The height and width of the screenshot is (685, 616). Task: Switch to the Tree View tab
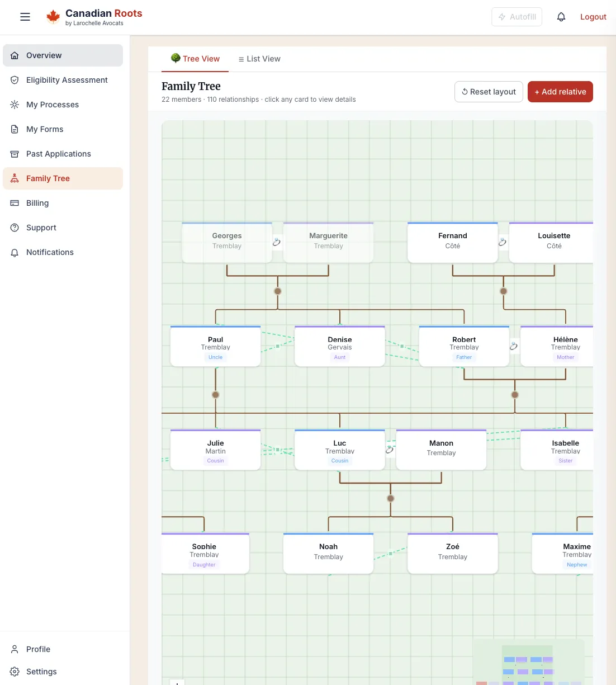click(x=195, y=59)
